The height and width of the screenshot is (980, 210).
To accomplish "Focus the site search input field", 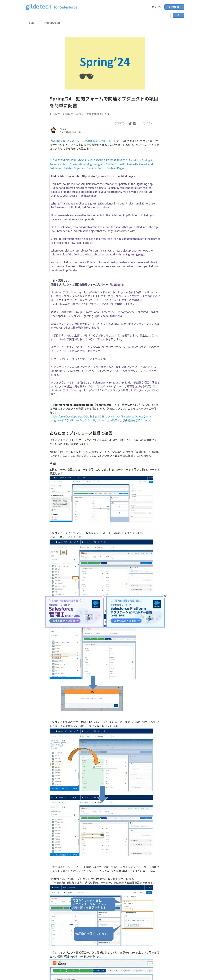I will (x=98, y=16).
